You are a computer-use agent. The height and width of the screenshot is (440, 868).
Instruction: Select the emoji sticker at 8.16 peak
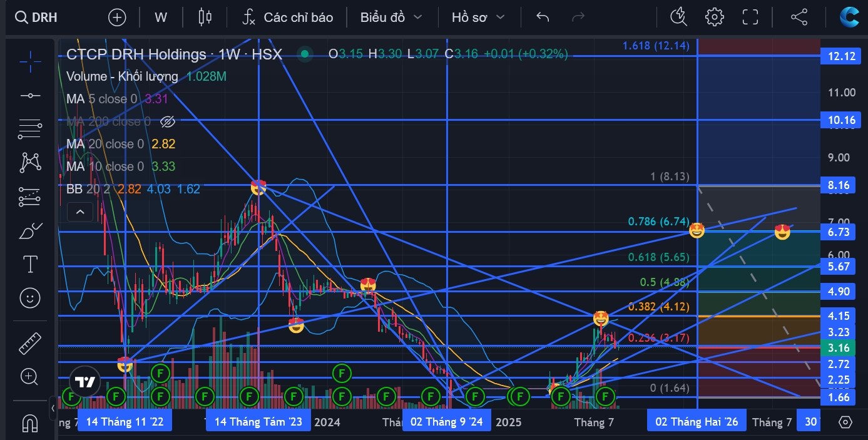point(258,187)
